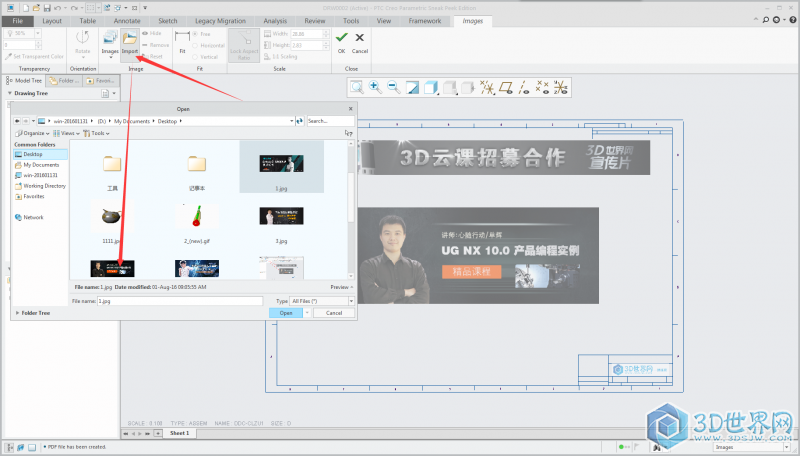This screenshot has width=800, height=456.
Task: Click the Save disk icon in quick access
Action: [x=47, y=8]
